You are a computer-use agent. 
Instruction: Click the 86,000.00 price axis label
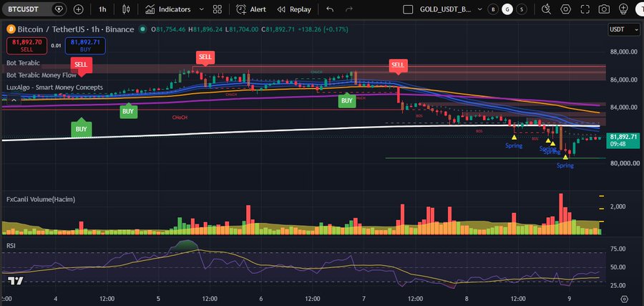point(623,80)
